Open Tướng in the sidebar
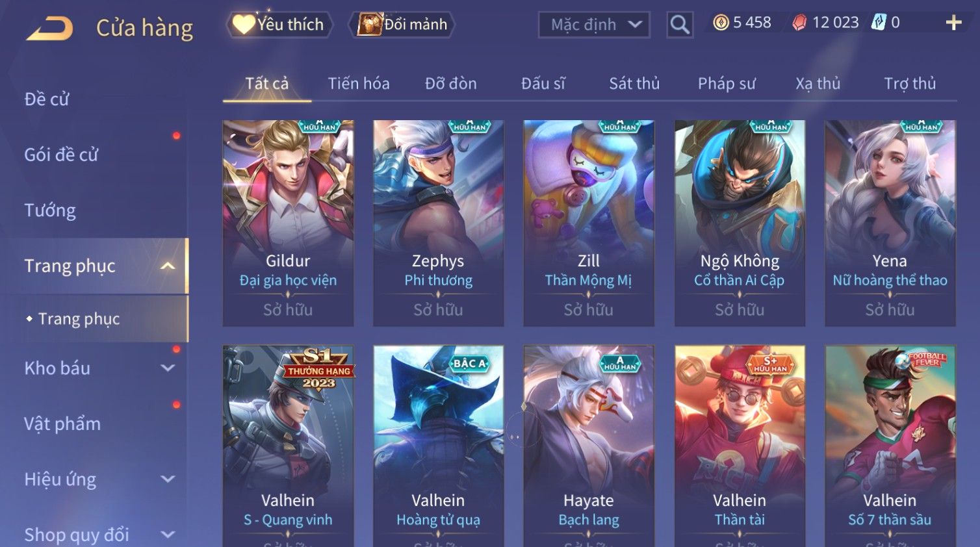This screenshot has height=547, width=980. click(x=50, y=210)
